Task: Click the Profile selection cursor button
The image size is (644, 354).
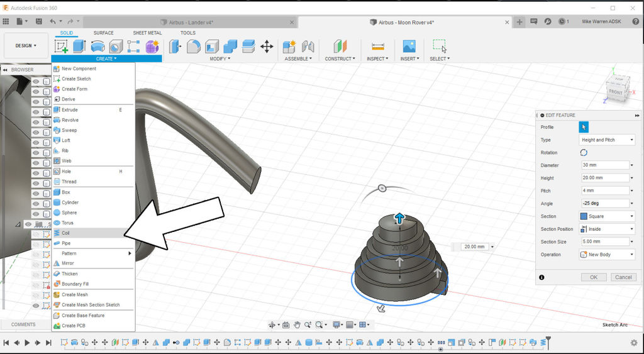Action: click(x=584, y=127)
